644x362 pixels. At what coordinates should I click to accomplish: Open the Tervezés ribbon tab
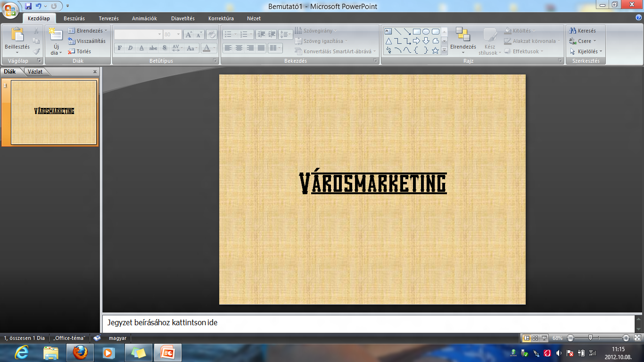109,18
